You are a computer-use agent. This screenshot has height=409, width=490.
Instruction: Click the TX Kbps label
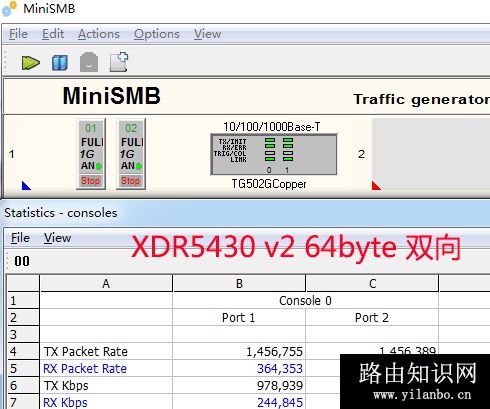(x=66, y=386)
